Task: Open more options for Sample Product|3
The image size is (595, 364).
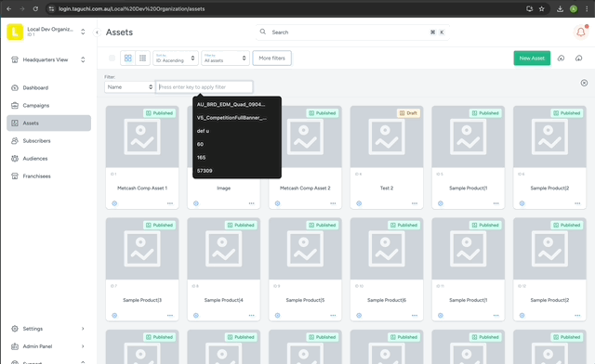Action: [170, 315]
